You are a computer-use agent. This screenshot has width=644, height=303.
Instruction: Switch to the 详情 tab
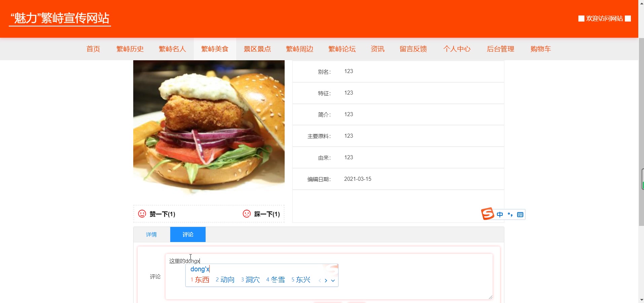tap(152, 234)
